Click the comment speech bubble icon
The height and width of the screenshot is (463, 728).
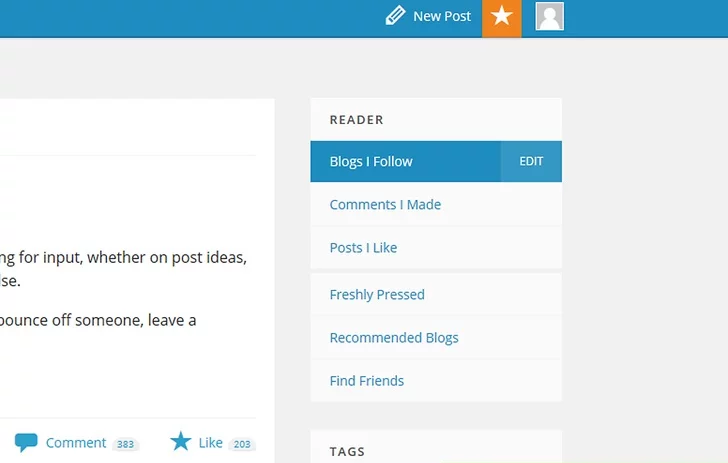[x=27, y=442]
